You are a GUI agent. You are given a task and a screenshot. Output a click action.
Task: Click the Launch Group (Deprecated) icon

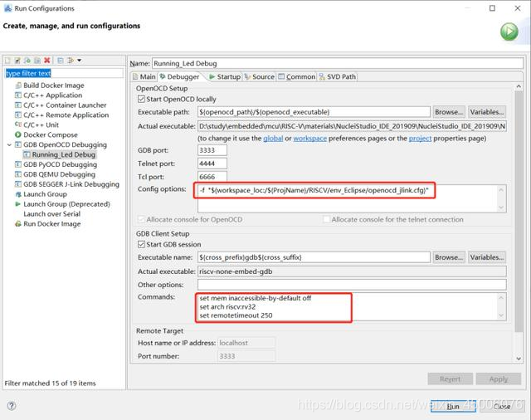point(18,204)
